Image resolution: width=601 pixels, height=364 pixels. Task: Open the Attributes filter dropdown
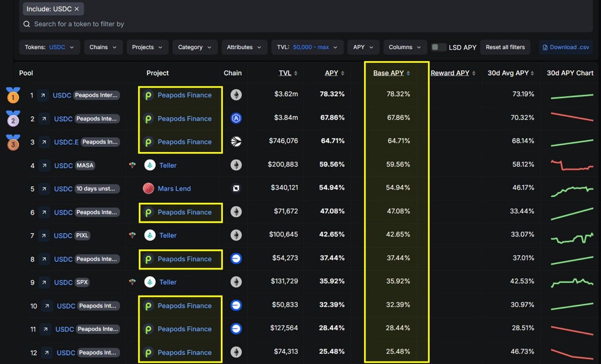click(x=244, y=47)
